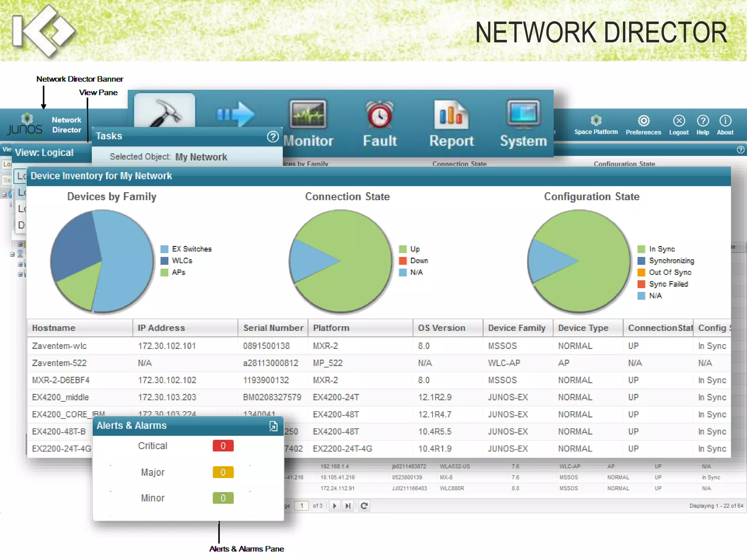
Task: Open Preferences gear icon in banner
Action: click(x=643, y=121)
